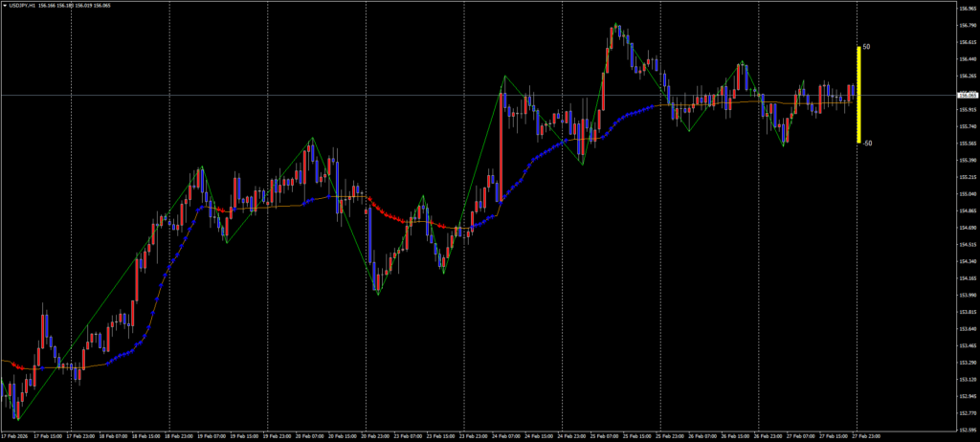Select the current price tag 156.065
980x442 pixels.
pyautogui.click(x=968, y=95)
